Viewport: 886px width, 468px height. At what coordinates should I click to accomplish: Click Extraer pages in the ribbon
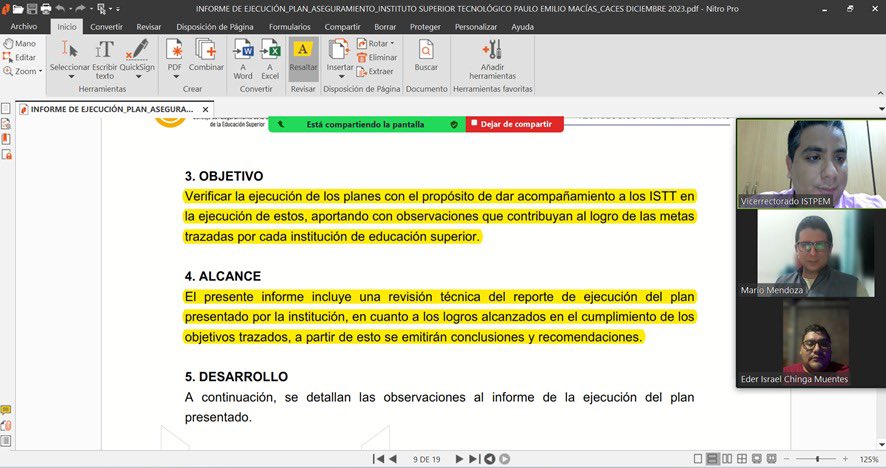[x=375, y=71]
